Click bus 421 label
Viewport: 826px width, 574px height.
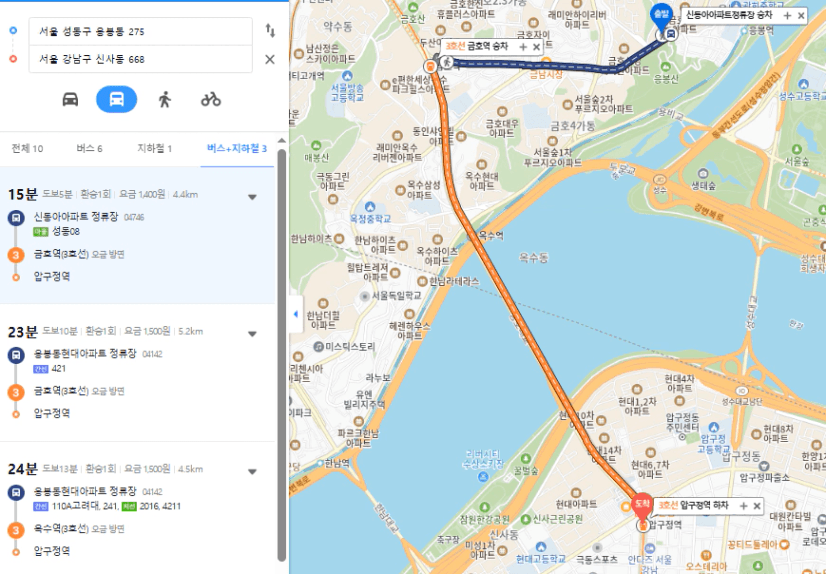pyautogui.click(x=58, y=369)
